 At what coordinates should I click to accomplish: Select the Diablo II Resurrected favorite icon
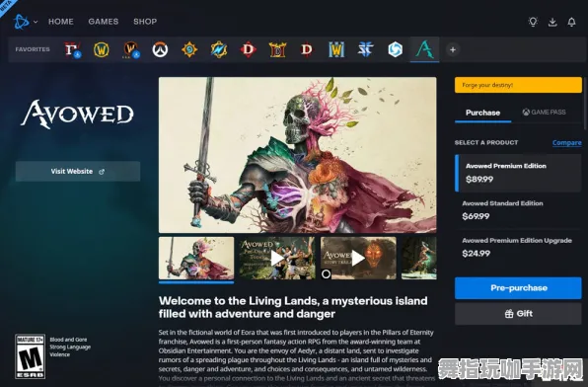click(277, 49)
